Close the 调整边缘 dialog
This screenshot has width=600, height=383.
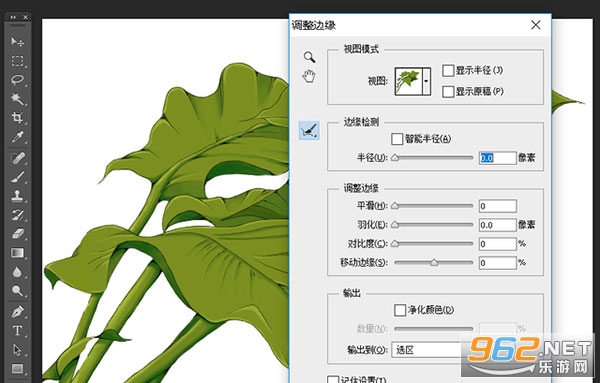point(536,25)
